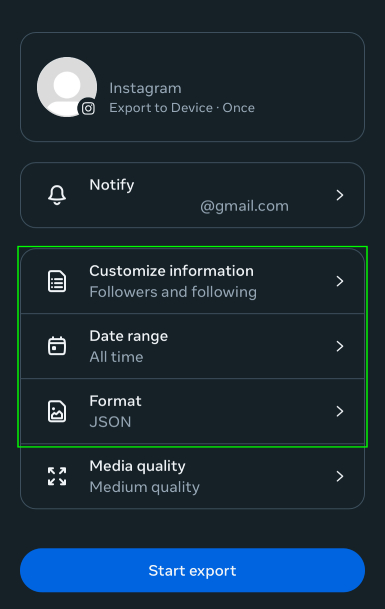Click the Format file image icon

point(57,411)
